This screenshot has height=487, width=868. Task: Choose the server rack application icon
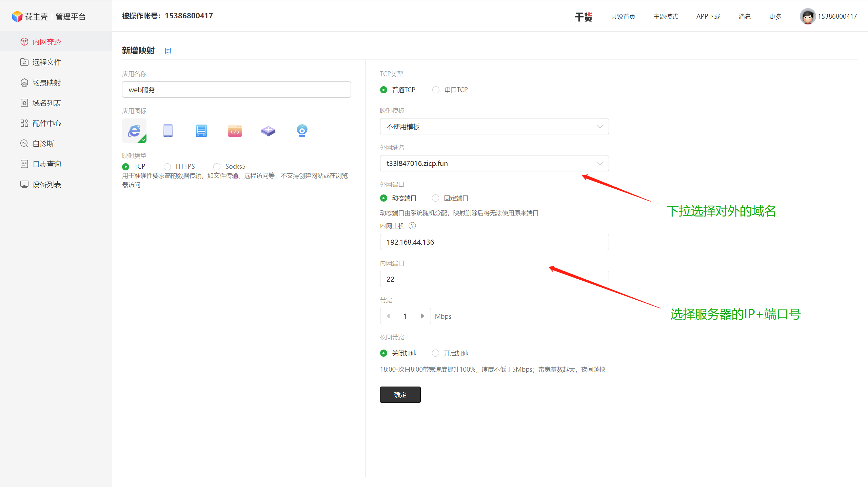(x=201, y=131)
